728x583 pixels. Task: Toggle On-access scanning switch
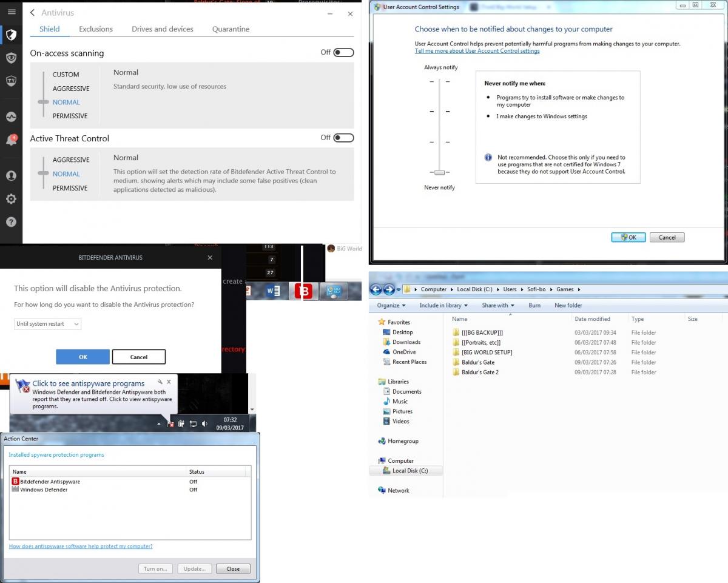pos(343,53)
